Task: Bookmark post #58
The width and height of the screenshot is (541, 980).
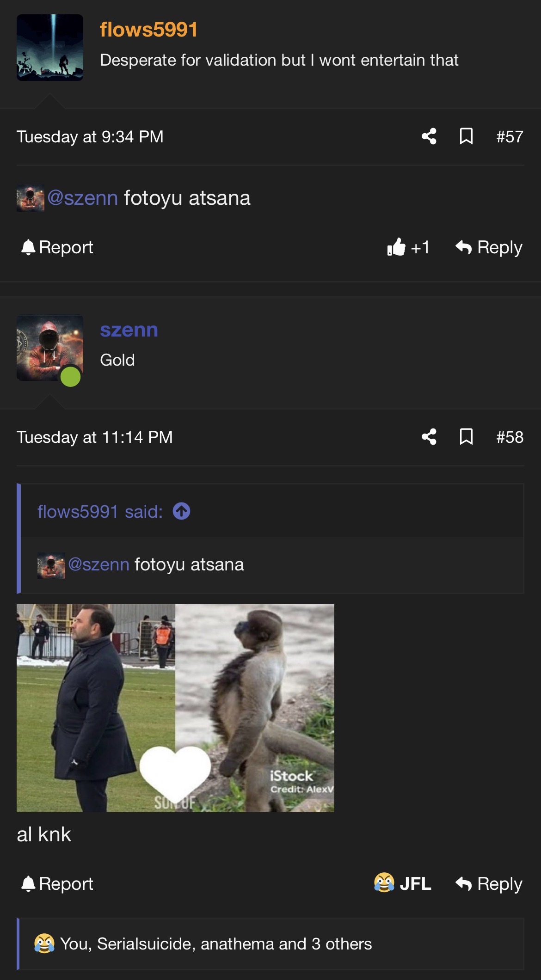Action: point(466,437)
